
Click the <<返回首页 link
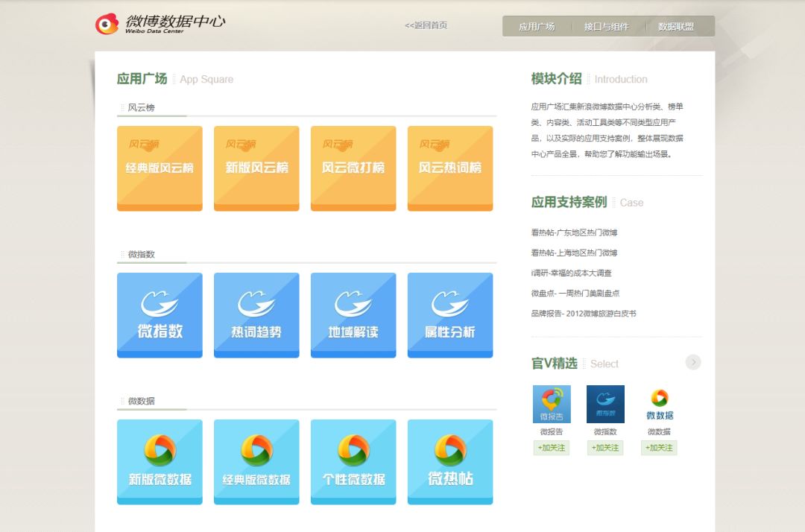(425, 25)
